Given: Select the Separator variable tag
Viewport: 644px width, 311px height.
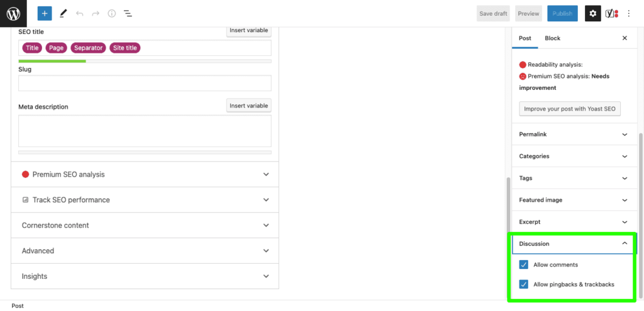Looking at the screenshot, I should (88, 48).
